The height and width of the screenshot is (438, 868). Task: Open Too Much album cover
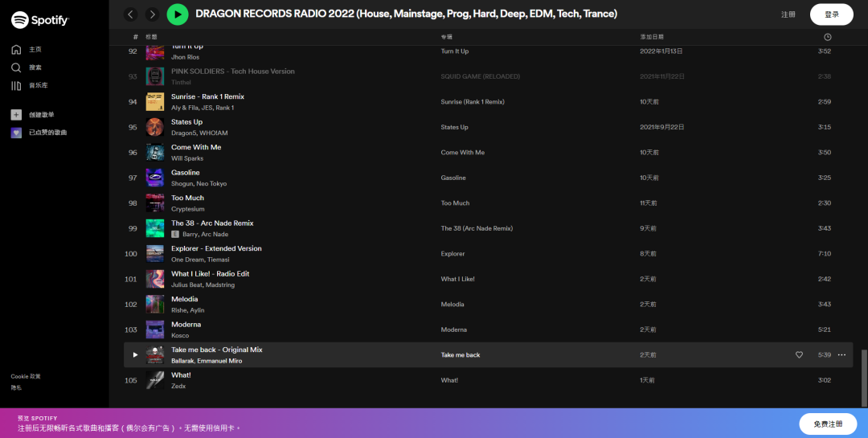(x=155, y=203)
